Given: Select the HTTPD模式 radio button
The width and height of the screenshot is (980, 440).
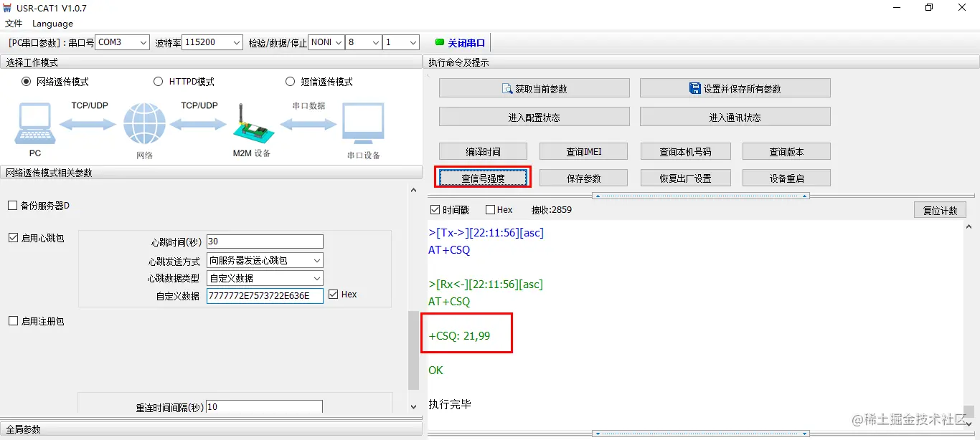Looking at the screenshot, I should pos(158,81).
